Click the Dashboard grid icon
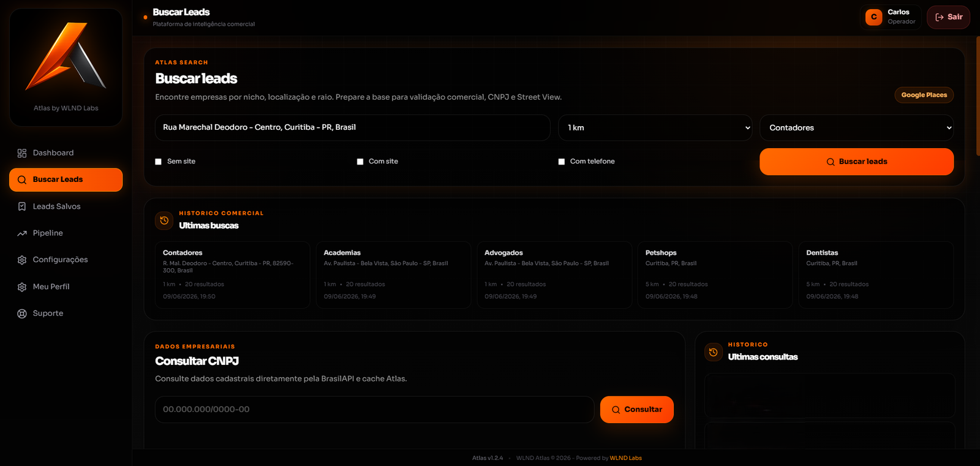 [22, 153]
